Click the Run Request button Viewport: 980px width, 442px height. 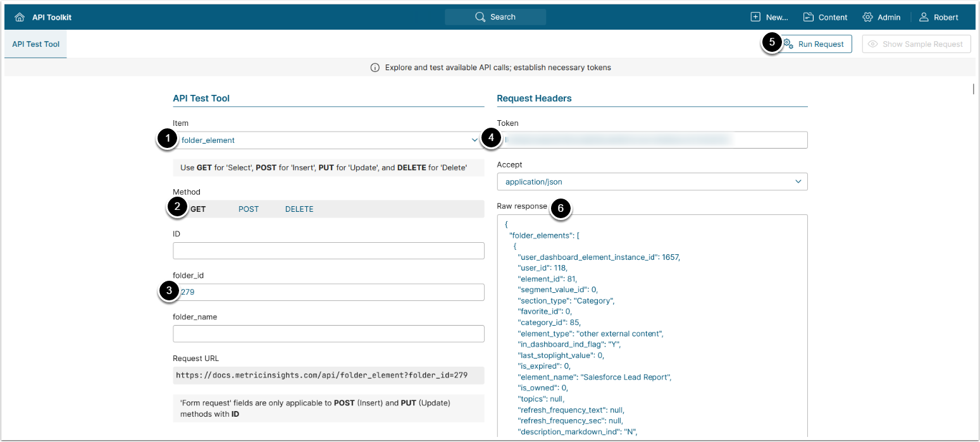coord(814,44)
